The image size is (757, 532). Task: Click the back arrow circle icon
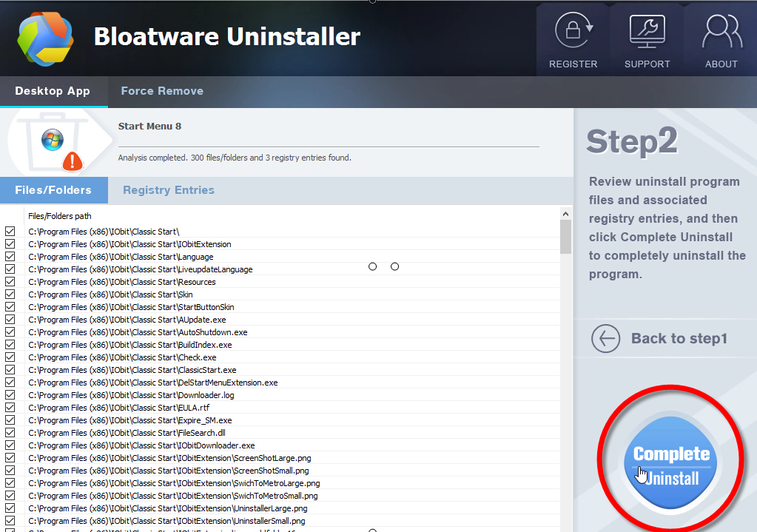605,338
